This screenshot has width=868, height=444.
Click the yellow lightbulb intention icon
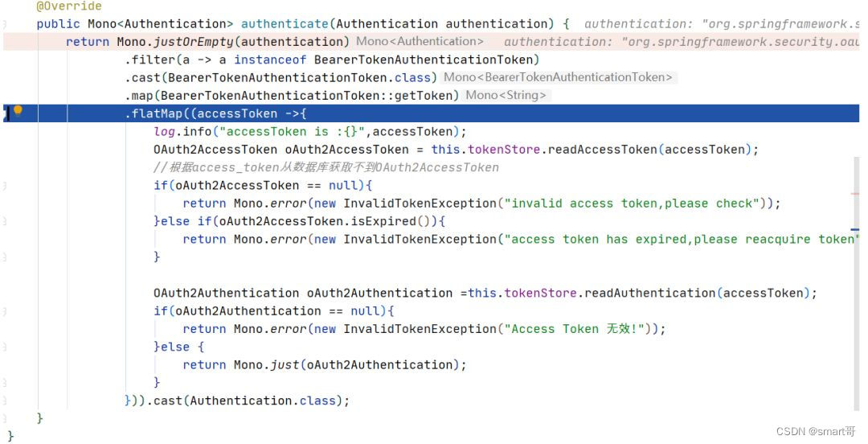18,110
